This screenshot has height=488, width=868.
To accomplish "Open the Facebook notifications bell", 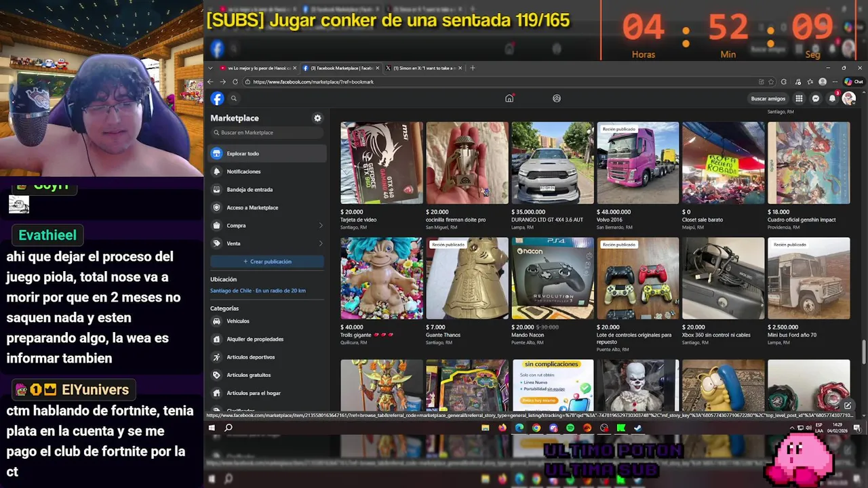I will (832, 98).
